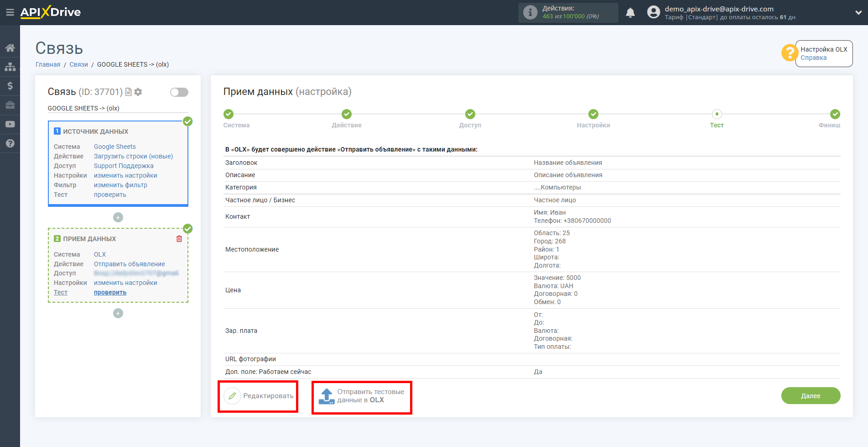The image size is (868, 447).
Task: Go to Система step
Action: (x=229, y=114)
